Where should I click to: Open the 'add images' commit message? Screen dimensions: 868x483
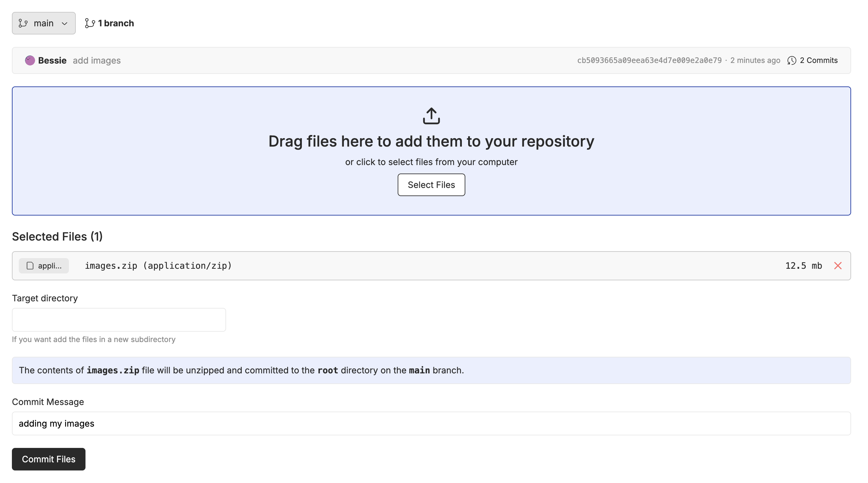click(97, 60)
